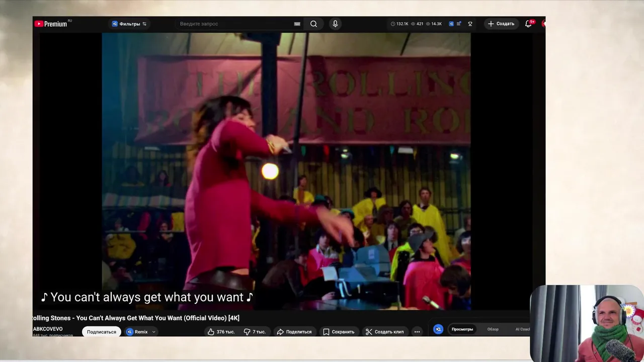Screen dimensions: 644x362
Task: Click the vidIQ Remix button
Action: [x=137, y=332]
